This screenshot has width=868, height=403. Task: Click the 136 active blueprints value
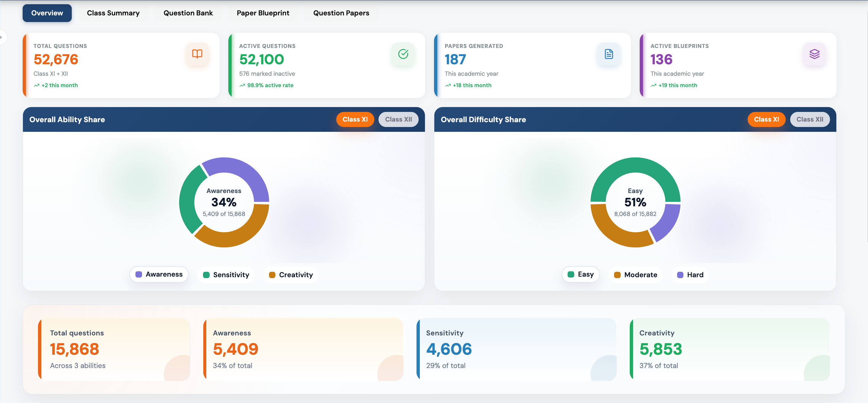point(661,60)
